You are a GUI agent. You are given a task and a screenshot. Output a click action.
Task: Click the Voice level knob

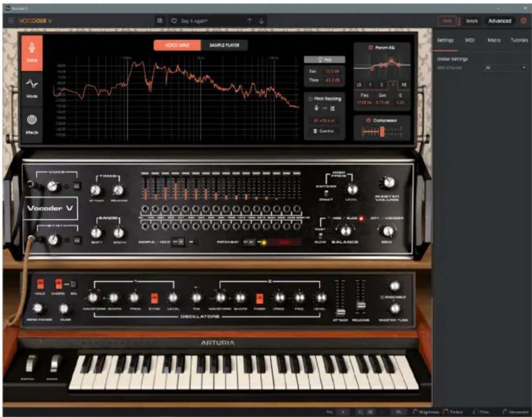(x=53, y=187)
